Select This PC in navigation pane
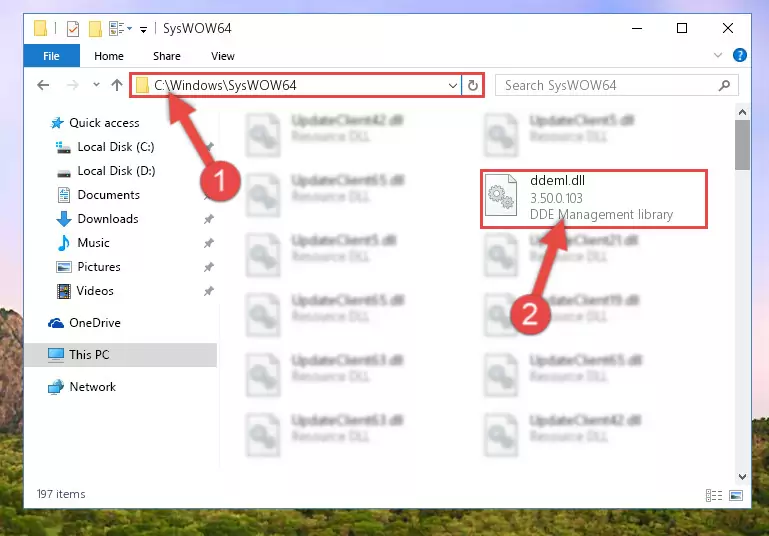The height and width of the screenshot is (536, 769). (x=121, y=355)
